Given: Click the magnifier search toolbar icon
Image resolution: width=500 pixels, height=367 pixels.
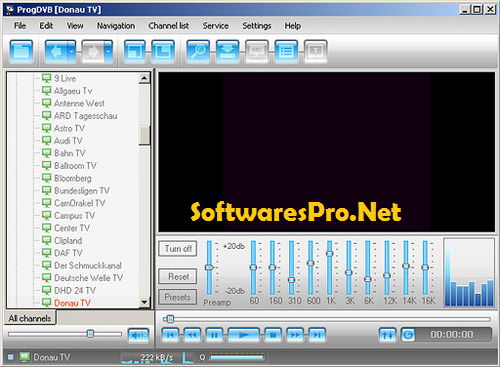Looking at the screenshot, I should (198, 52).
